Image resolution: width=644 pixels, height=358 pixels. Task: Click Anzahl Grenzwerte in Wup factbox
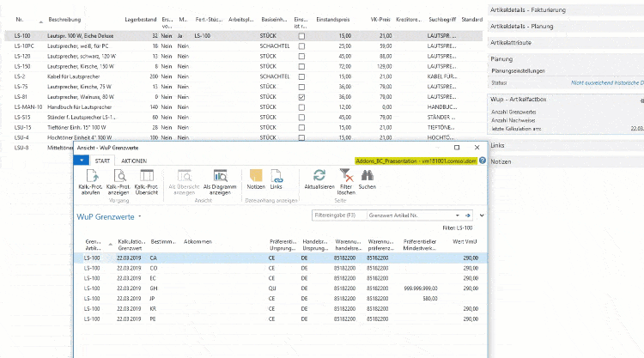click(x=513, y=112)
